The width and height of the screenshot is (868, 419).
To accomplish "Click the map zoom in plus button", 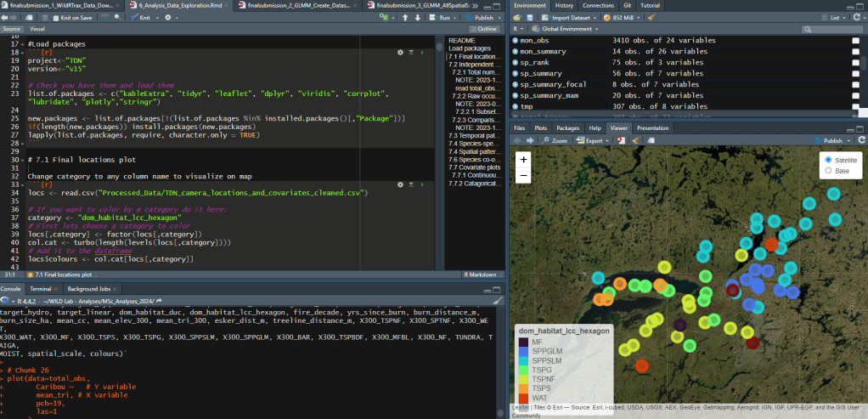I will pos(523,159).
